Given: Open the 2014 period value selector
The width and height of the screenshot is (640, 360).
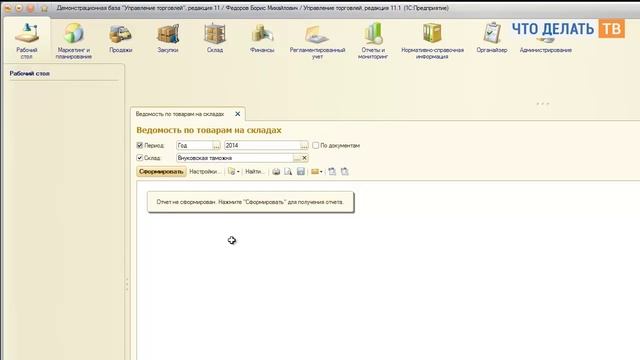Looking at the screenshot, I should [x=304, y=146].
